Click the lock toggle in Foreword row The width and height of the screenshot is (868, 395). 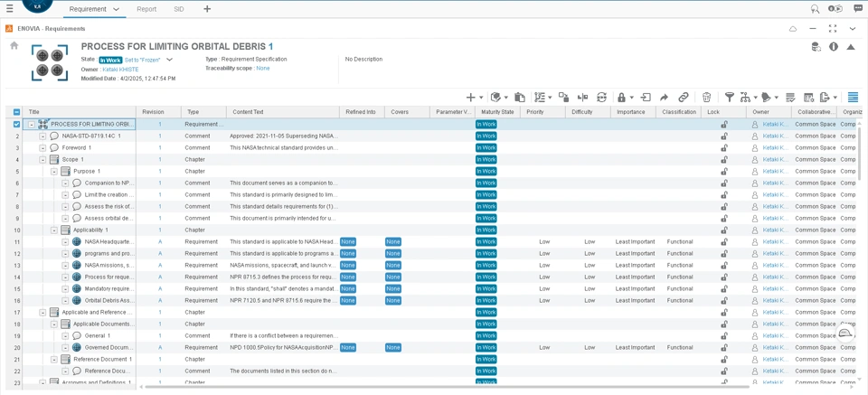pos(724,147)
